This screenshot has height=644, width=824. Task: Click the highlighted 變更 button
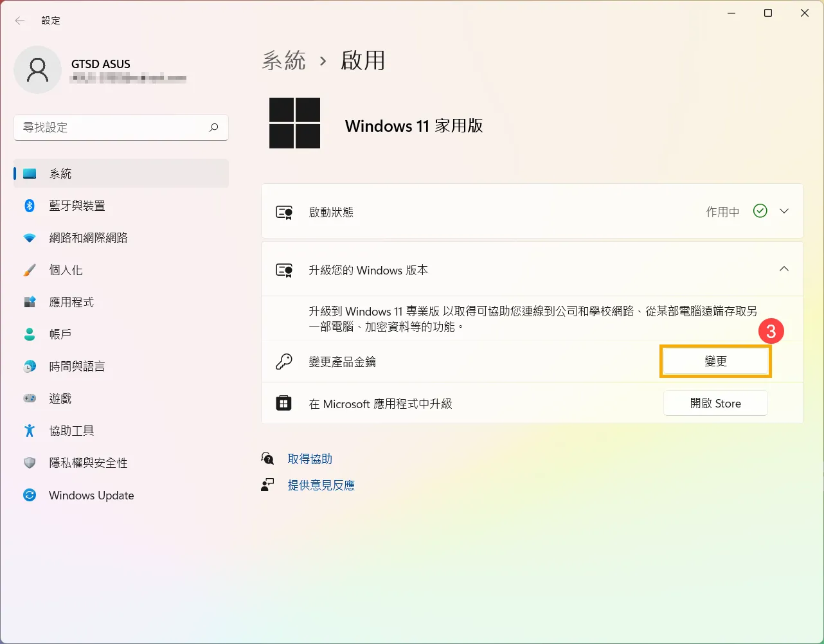(715, 361)
